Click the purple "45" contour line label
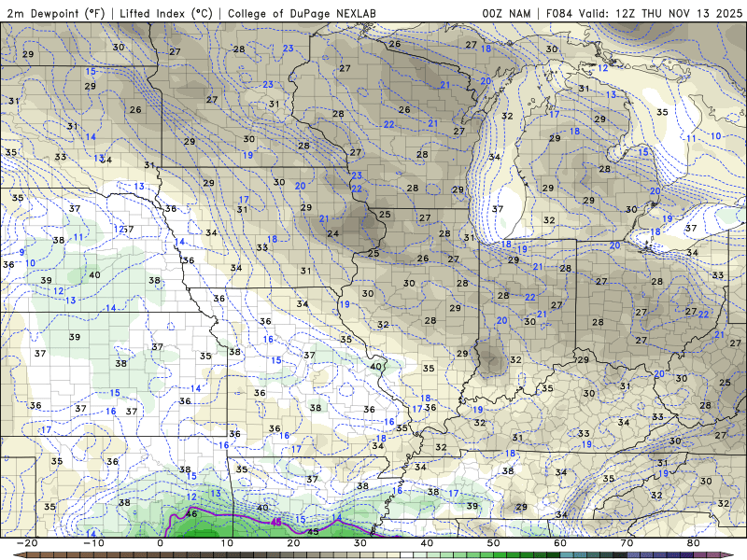This screenshot has width=747, height=560. (x=275, y=523)
